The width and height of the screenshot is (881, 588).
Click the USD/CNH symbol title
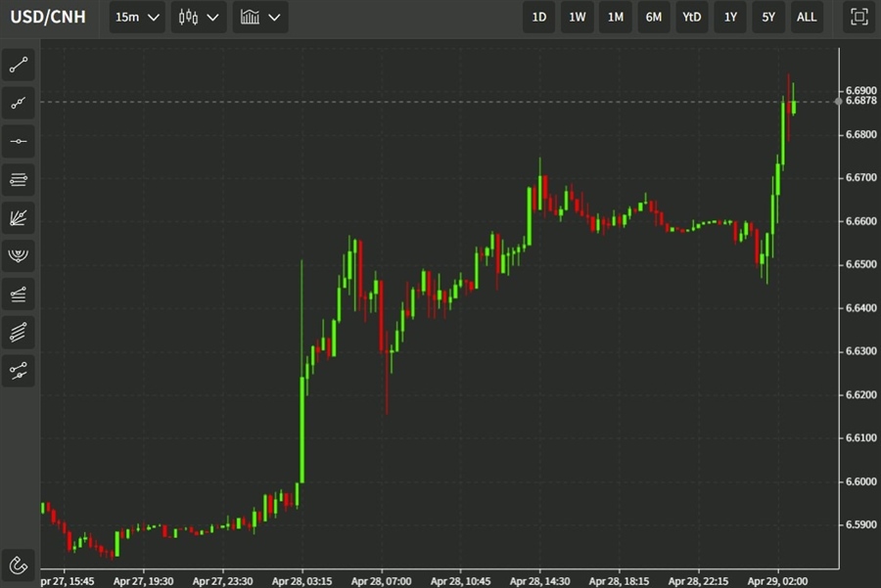pos(48,17)
